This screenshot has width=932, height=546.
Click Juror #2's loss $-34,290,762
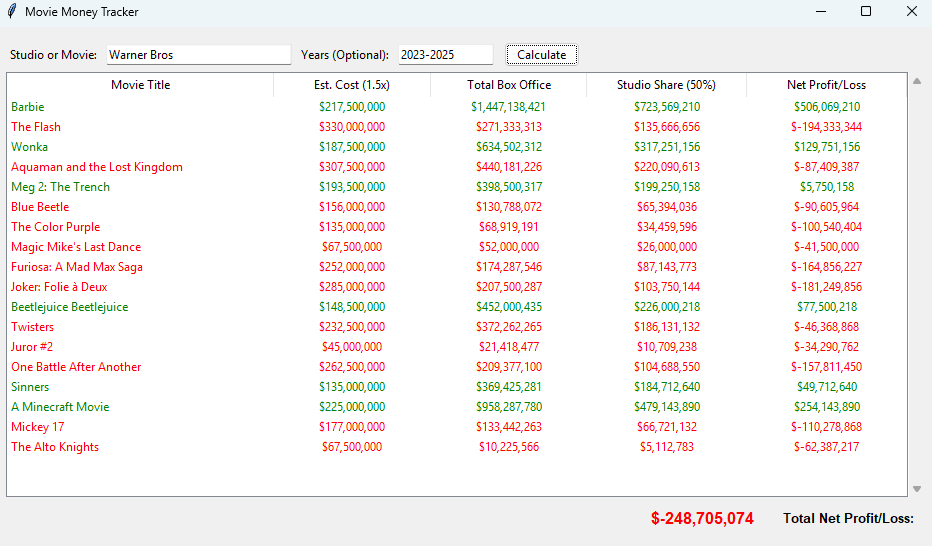pyautogui.click(x=826, y=347)
